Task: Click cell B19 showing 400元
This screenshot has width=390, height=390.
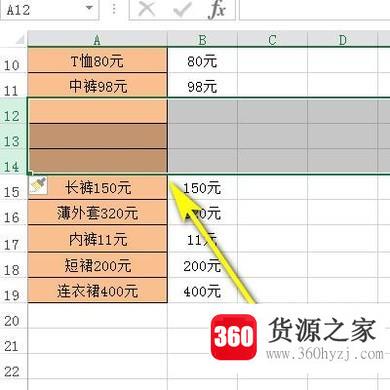Action: click(202, 290)
